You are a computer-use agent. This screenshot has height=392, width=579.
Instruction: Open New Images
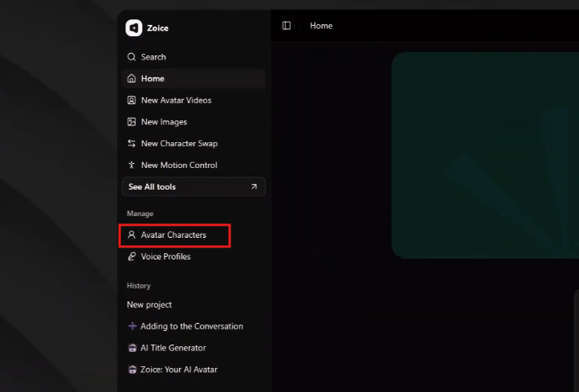pyautogui.click(x=194, y=121)
